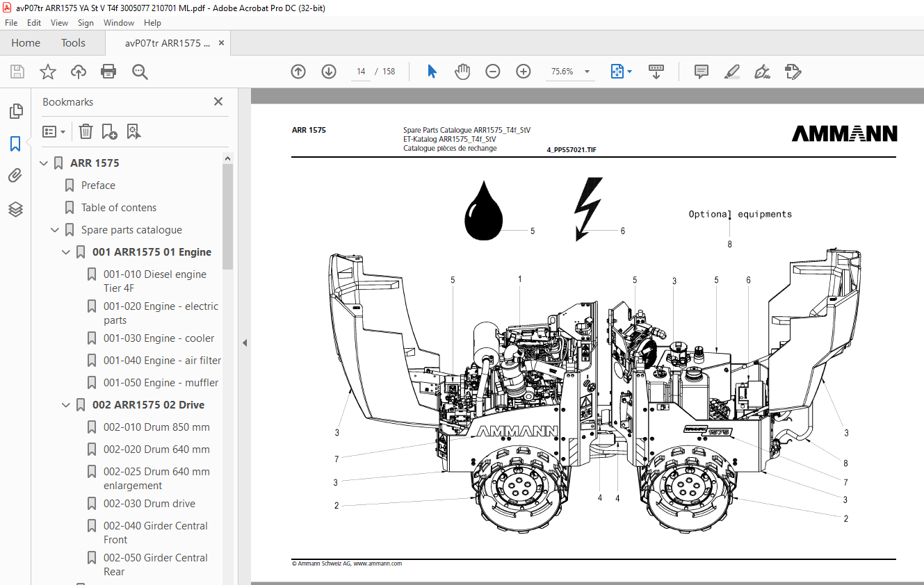This screenshot has width=924, height=585.
Task: Find current bookmark icon
Action: coord(133,131)
